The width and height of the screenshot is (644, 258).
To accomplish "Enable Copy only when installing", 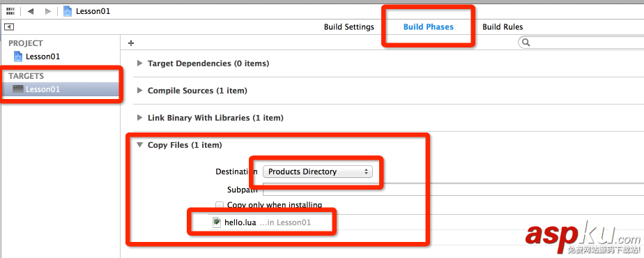I will (220, 204).
